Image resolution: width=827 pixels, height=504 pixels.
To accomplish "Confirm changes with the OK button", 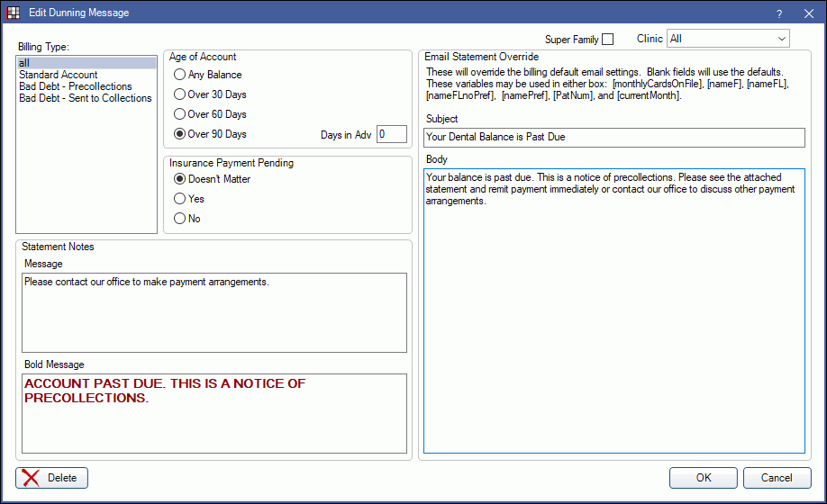I will (x=703, y=478).
